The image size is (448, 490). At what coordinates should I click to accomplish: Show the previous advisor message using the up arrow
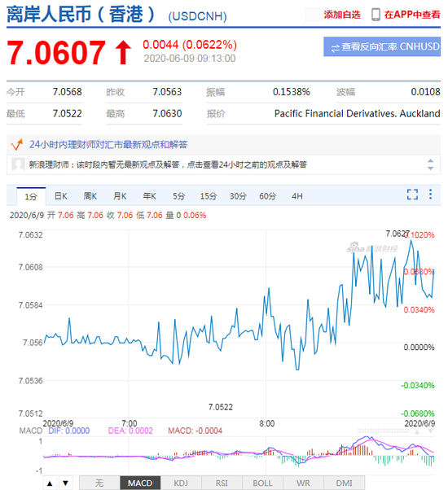(431, 161)
